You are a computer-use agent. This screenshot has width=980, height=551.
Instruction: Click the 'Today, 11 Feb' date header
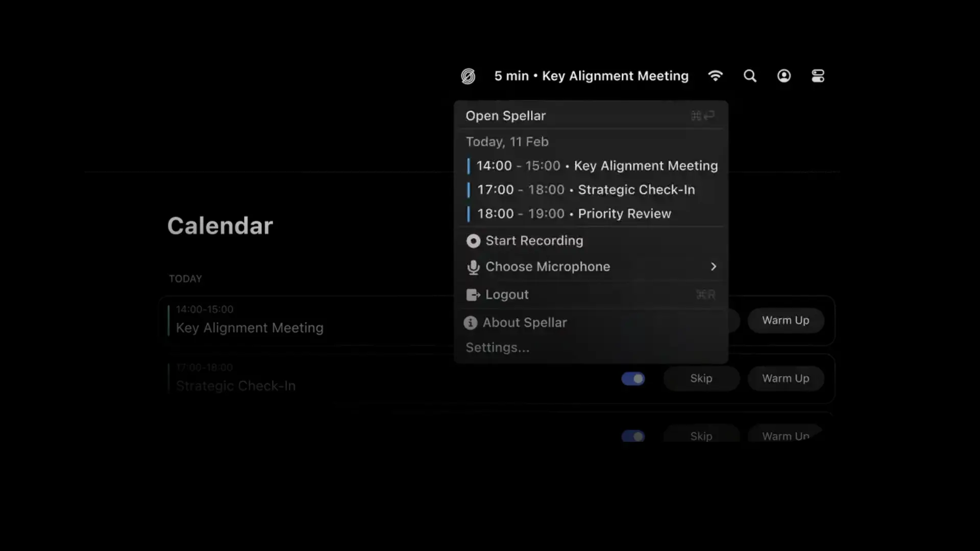pyautogui.click(x=507, y=142)
